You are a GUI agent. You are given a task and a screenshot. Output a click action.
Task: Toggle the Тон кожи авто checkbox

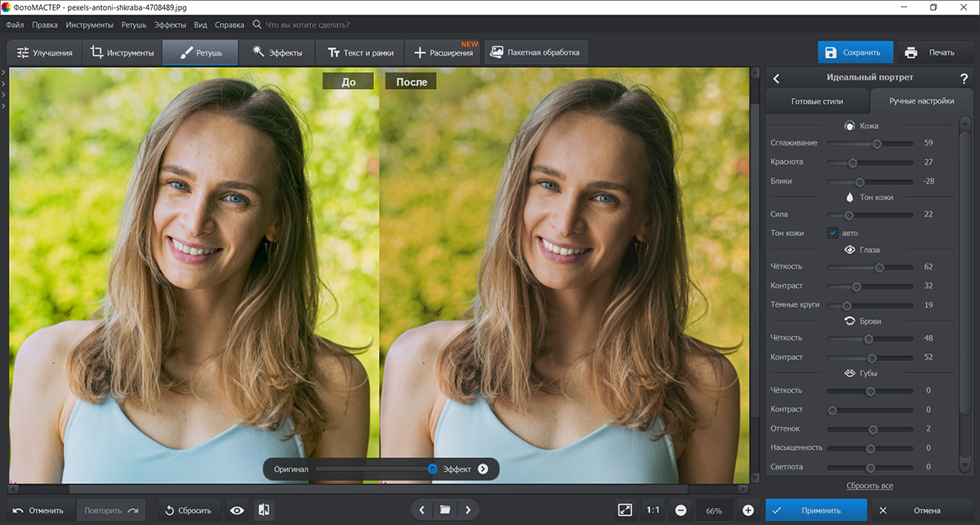pos(833,233)
